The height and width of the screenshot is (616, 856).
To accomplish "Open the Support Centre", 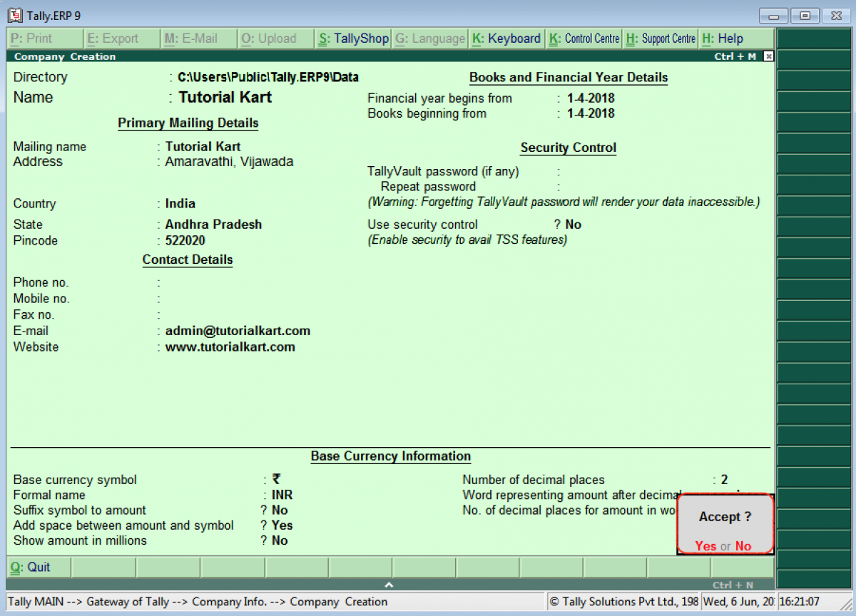I will point(661,38).
